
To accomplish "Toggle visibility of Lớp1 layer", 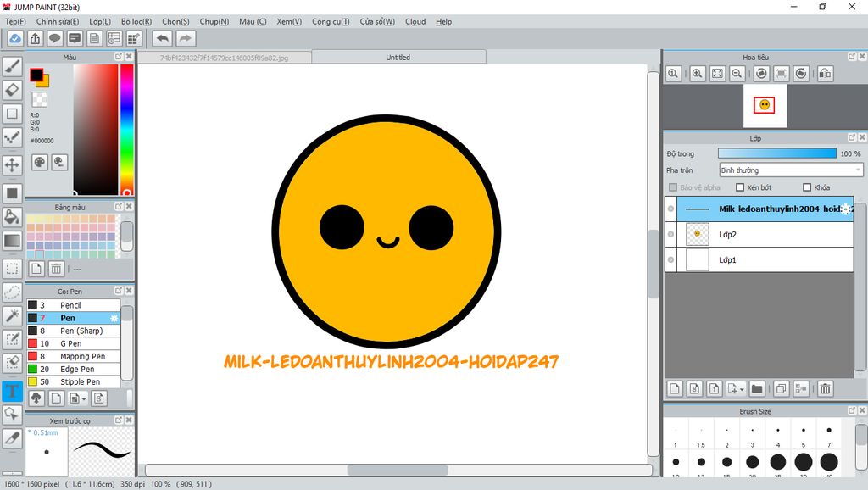I will click(671, 259).
